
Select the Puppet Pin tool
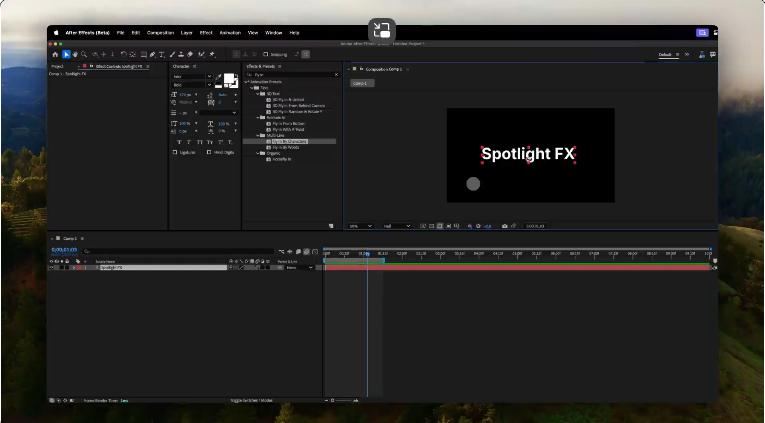(x=212, y=55)
